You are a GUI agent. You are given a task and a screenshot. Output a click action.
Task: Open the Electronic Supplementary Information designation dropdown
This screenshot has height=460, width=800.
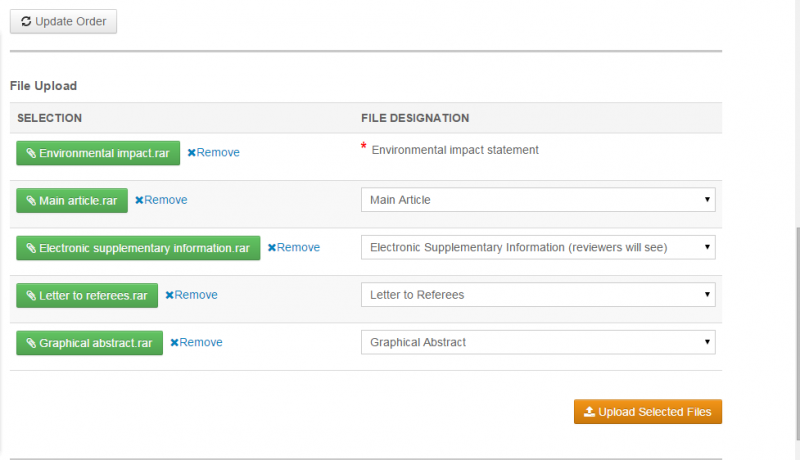pos(538,247)
